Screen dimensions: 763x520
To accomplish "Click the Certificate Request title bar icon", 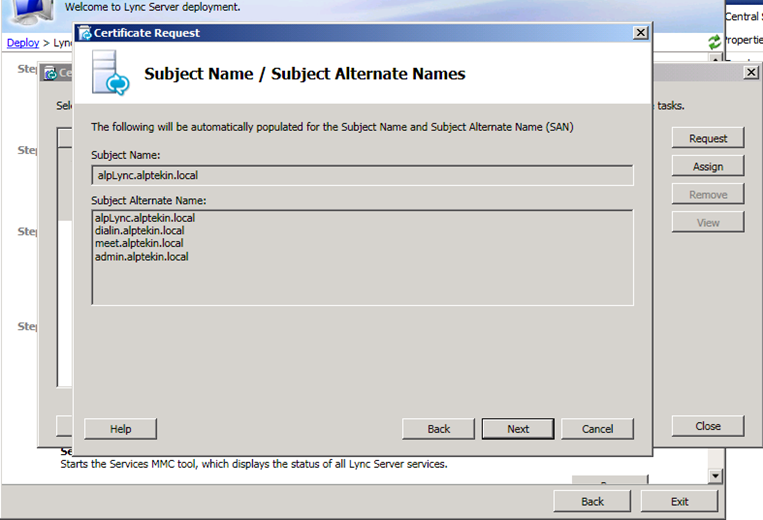I will point(85,33).
